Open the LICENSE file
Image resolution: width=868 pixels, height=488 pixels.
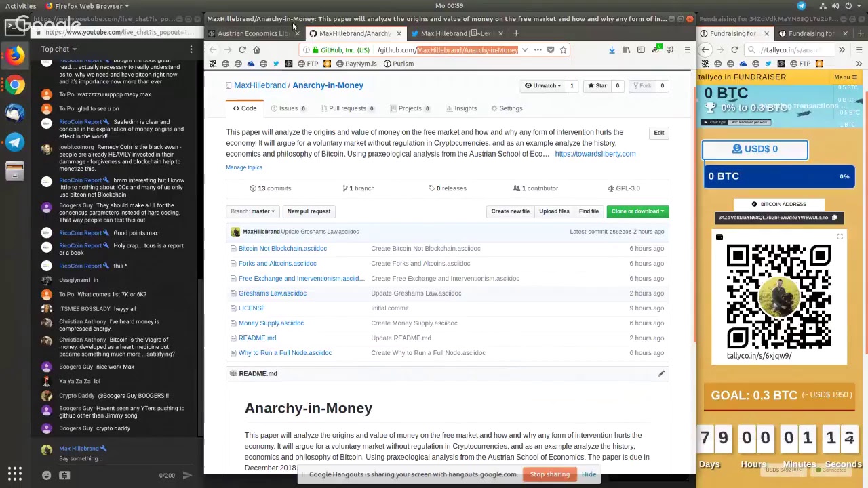tap(252, 308)
